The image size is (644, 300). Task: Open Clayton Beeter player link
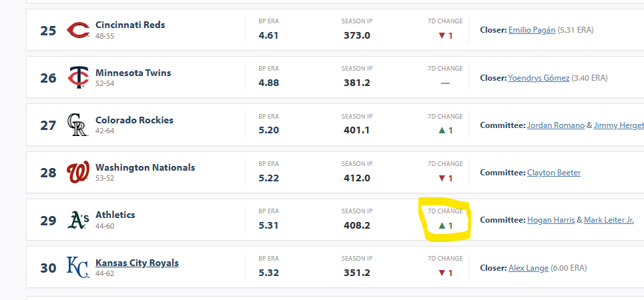(x=554, y=173)
